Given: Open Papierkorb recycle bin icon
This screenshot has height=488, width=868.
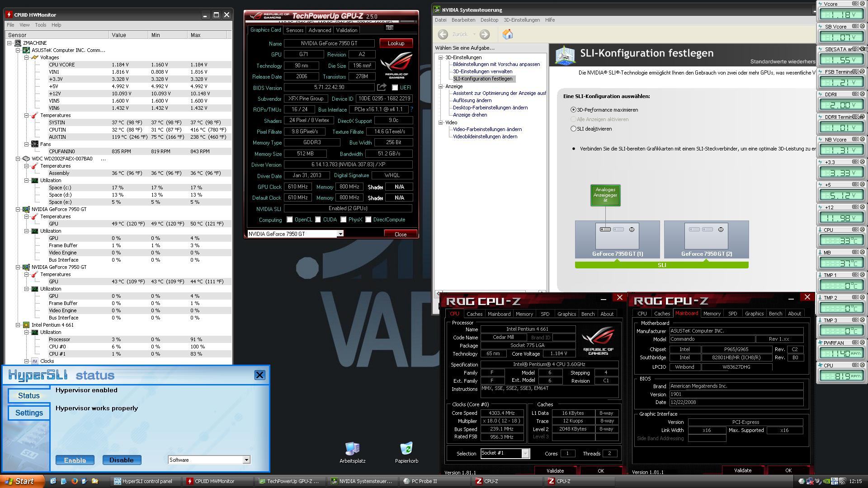Looking at the screenshot, I should coord(406,452).
